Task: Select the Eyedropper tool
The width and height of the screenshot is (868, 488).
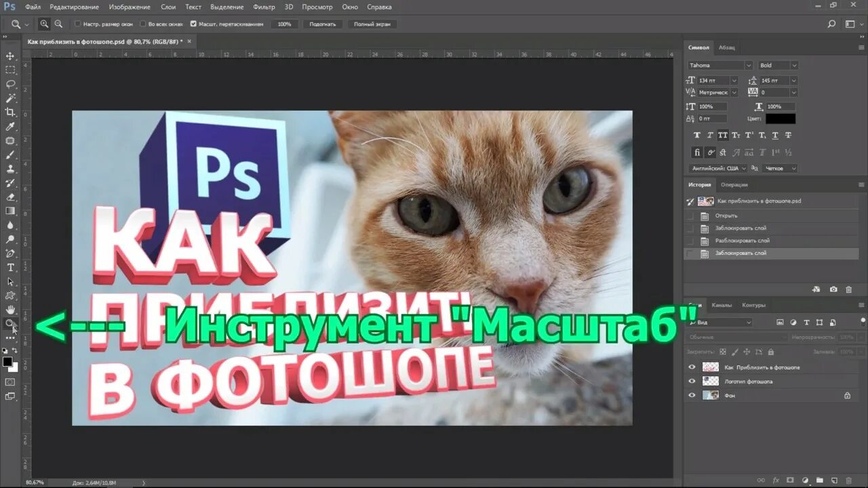Action: pyautogui.click(x=10, y=127)
